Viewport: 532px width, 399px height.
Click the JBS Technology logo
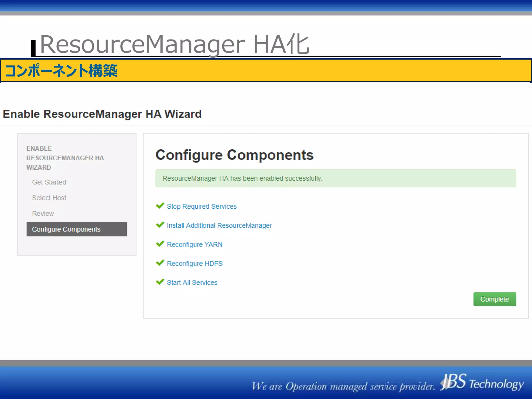click(x=482, y=382)
